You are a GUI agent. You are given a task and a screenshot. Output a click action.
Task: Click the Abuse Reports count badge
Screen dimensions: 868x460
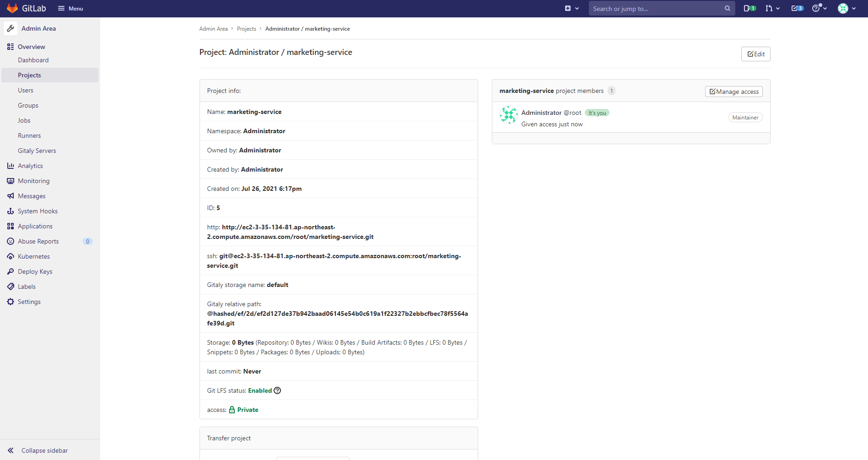coord(88,241)
